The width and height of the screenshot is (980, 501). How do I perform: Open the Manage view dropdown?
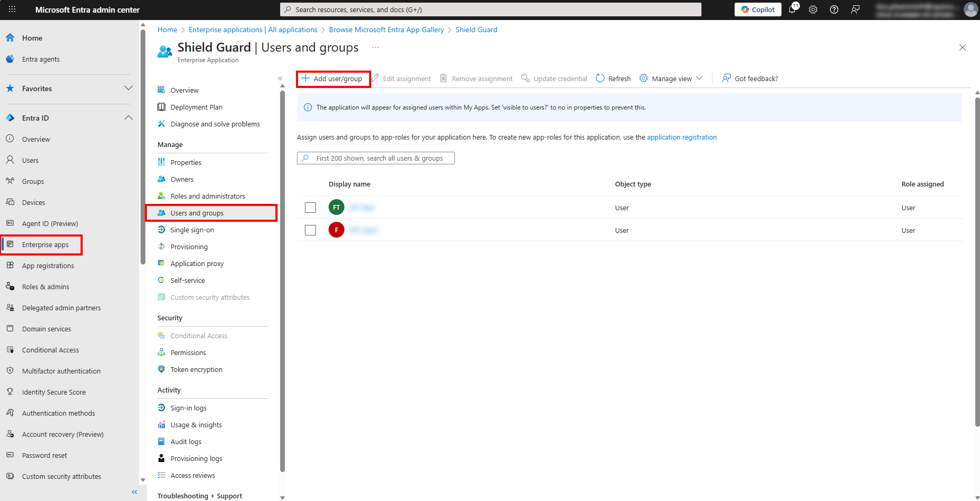tap(671, 78)
